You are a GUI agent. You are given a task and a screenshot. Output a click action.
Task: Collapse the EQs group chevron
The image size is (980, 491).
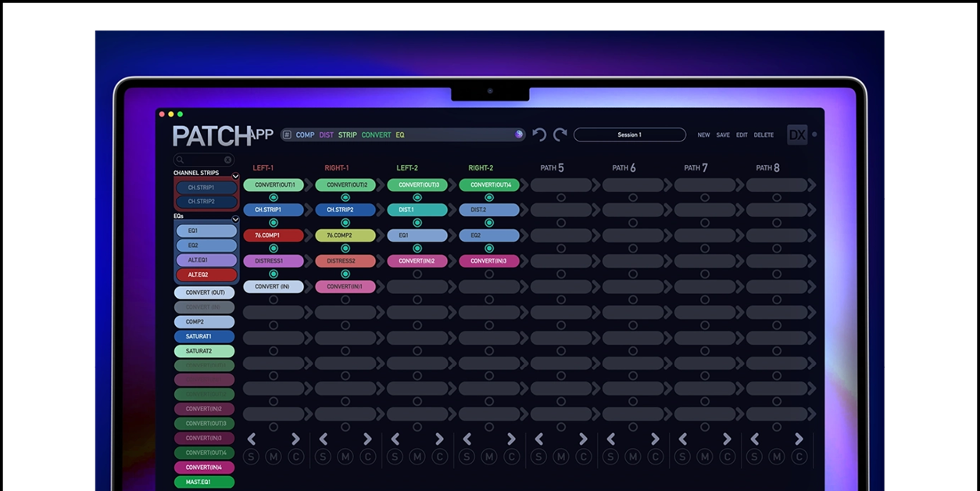235,219
